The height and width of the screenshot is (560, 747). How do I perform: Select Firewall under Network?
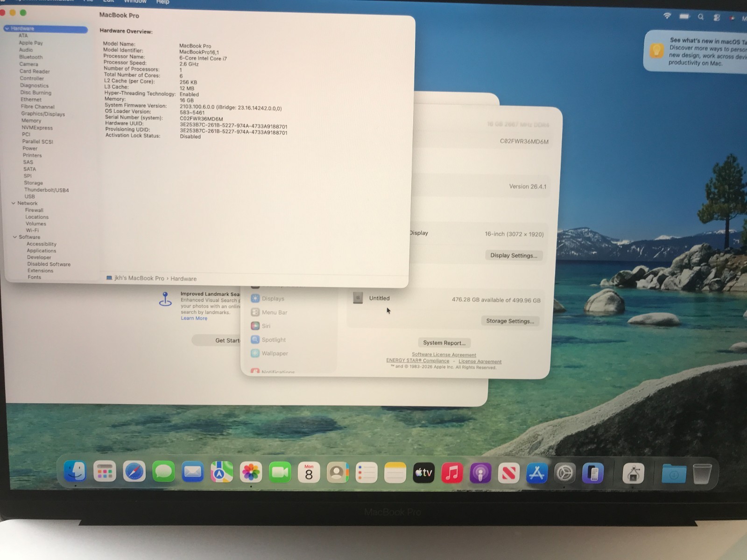(x=34, y=210)
